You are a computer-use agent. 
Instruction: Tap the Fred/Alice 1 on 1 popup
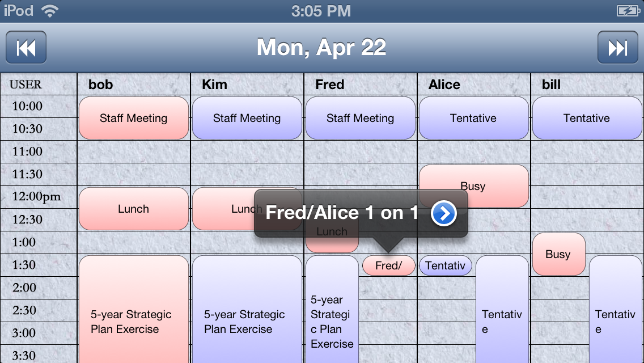coord(342,213)
